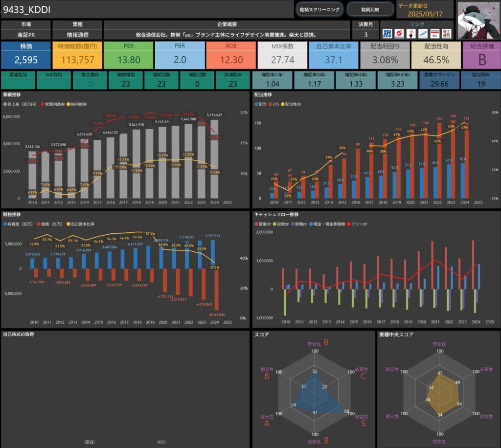Screen dimensions: 501x448
Task: Click the 減配回数 0 cell
Action: pos(197,80)
